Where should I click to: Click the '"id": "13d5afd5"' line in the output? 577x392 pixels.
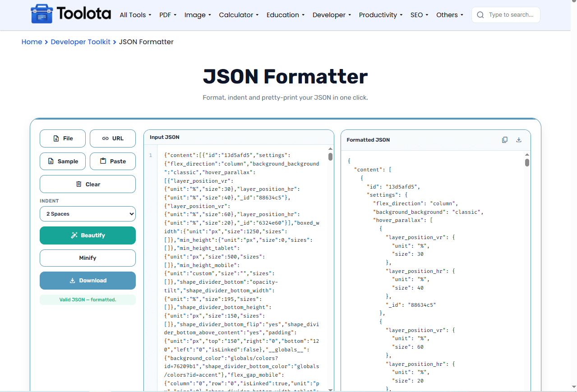pos(393,186)
